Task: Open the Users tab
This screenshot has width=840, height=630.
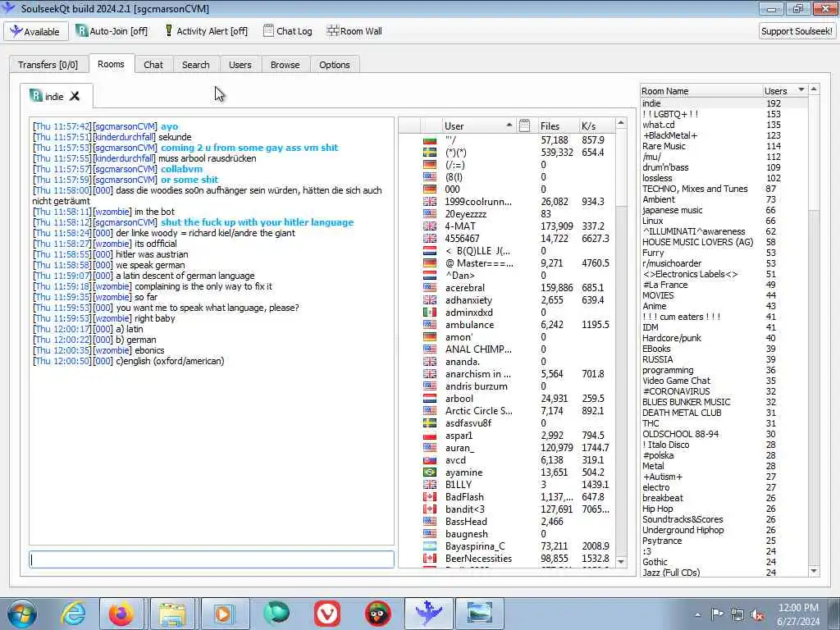Action: coord(240,64)
